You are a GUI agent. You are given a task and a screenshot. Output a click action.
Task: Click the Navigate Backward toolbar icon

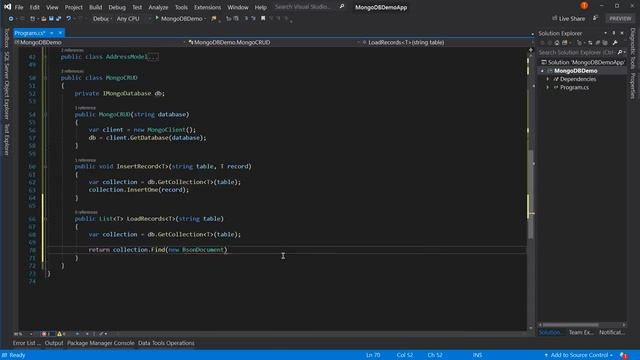(11, 18)
